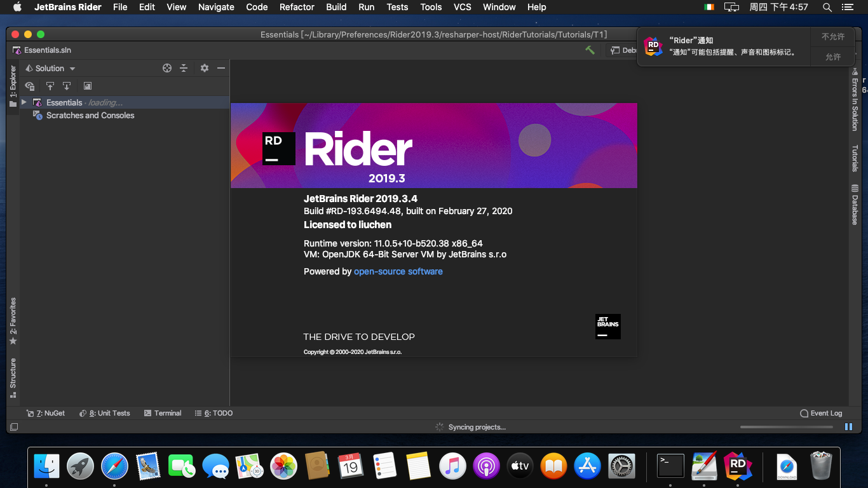Collapse all nodes in Solution explorer
Image resolution: width=868 pixels, height=488 pixels.
[x=184, y=68]
